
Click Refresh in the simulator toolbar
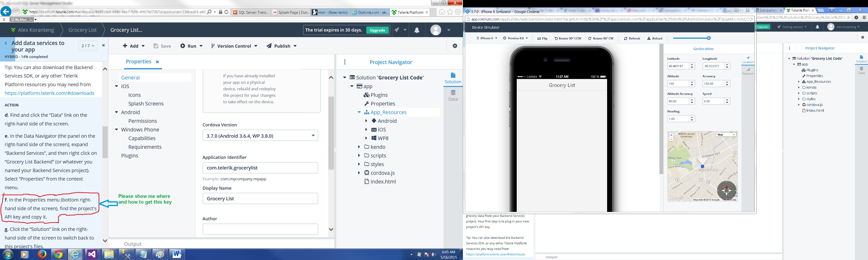(x=632, y=38)
